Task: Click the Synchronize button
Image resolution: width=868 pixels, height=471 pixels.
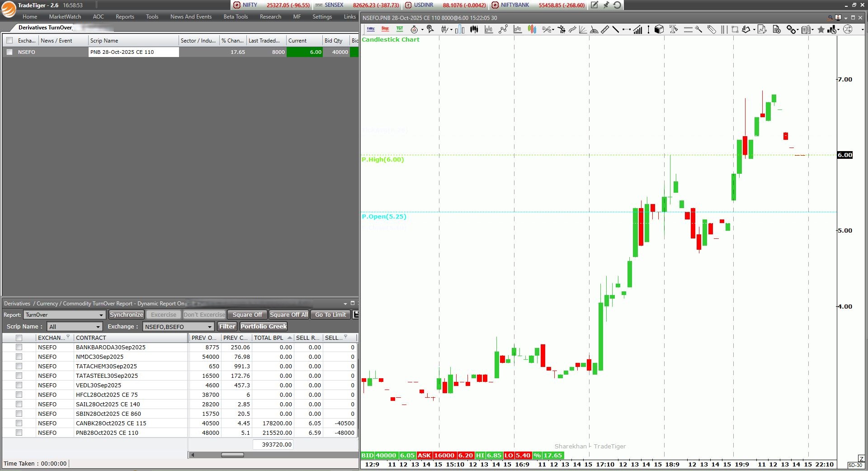Action: [x=127, y=315]
